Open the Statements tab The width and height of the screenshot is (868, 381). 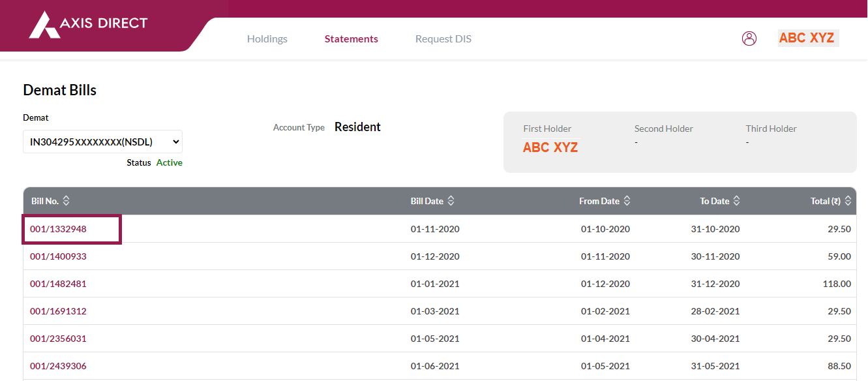click(x=352, y=39)
